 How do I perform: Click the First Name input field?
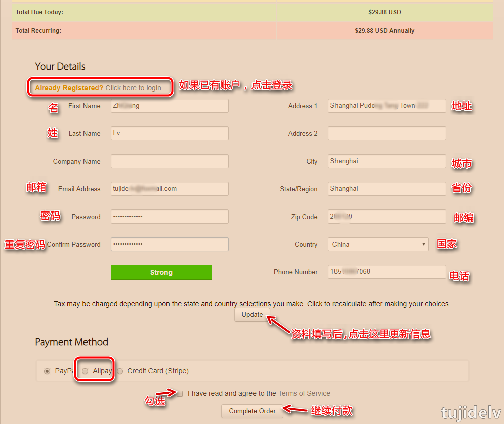click(170, 106)
